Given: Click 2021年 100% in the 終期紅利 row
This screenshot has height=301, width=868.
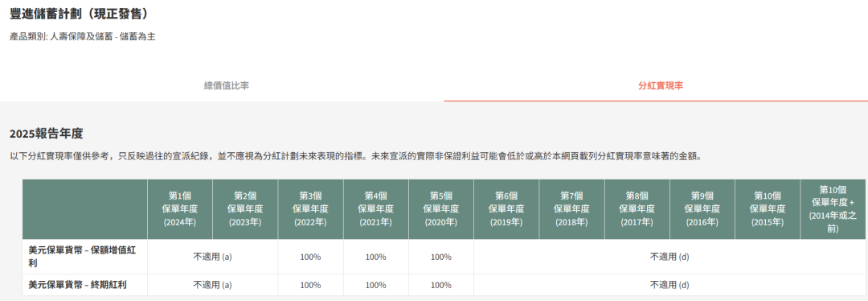Looking at the screenshot, I should 376,285.
